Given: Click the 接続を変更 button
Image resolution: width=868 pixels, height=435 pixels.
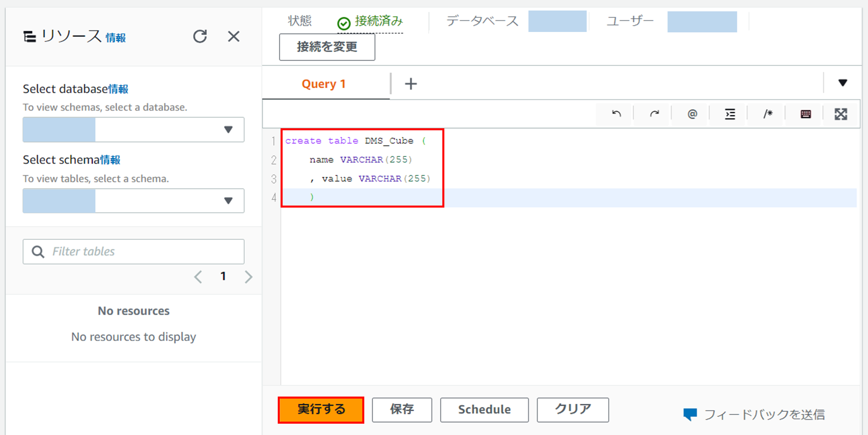Looking at the screenshot, I should [x=327, y=47].
